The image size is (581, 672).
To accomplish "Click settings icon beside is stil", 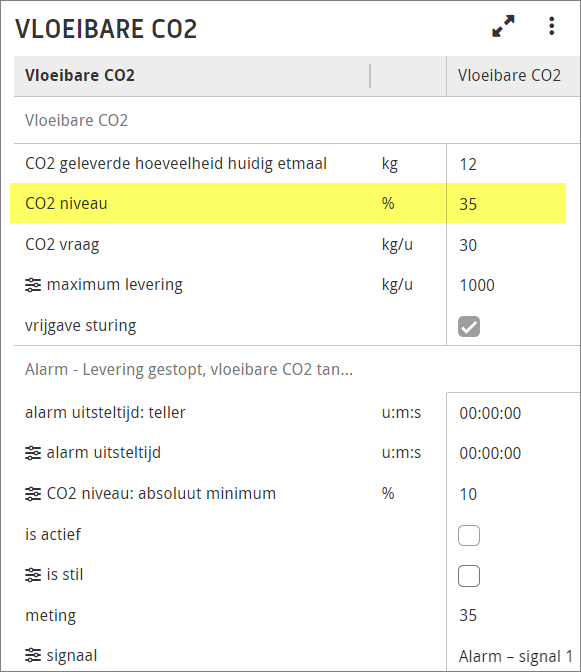I will [x=33, y=575].
